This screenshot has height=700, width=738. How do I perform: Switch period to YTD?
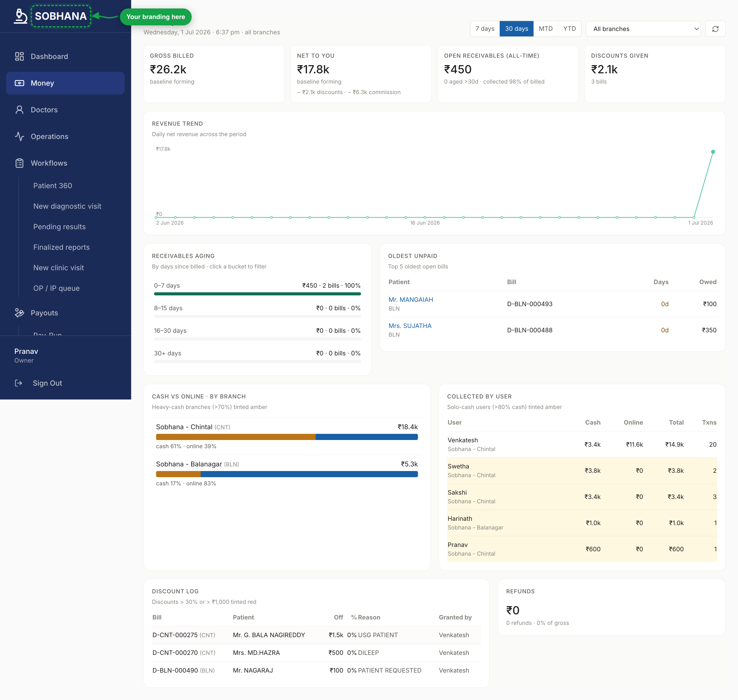point(569,29)
